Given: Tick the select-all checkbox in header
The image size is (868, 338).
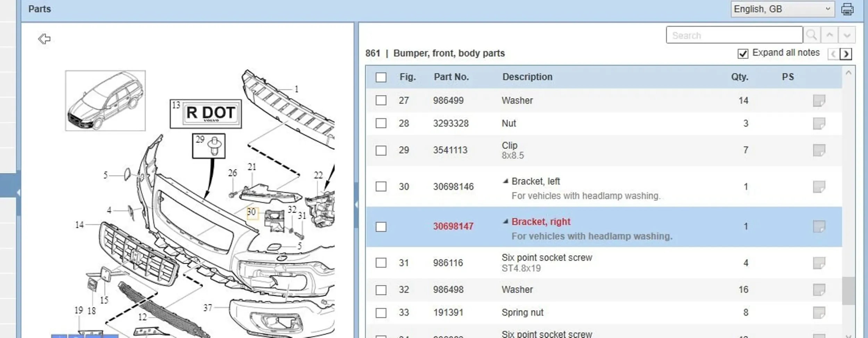Looking at the screenshot, I should pyautogui.click(x=381, y=77).
